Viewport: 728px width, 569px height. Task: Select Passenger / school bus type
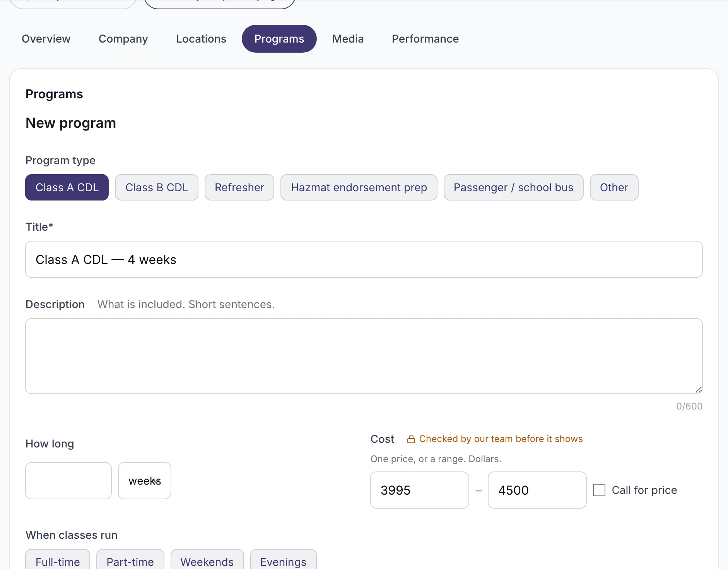pos(513,187)
